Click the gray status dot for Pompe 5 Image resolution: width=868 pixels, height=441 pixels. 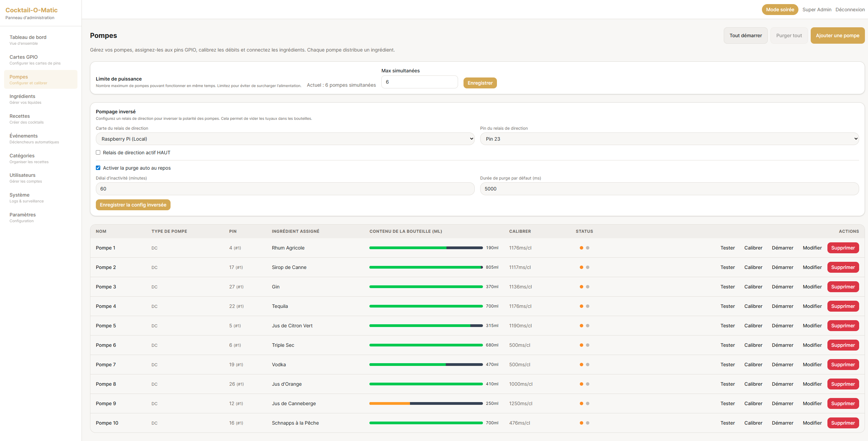(588, 326)
